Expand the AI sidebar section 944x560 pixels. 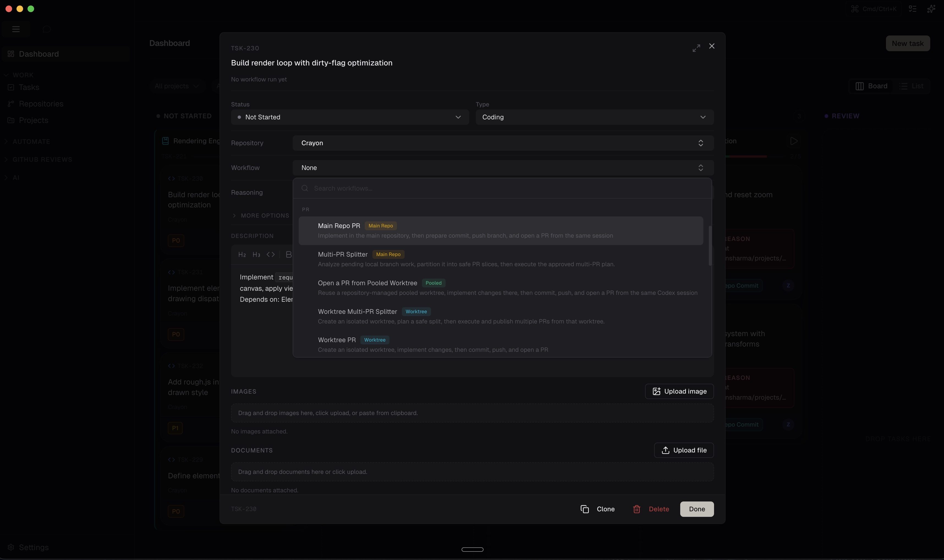11,177
